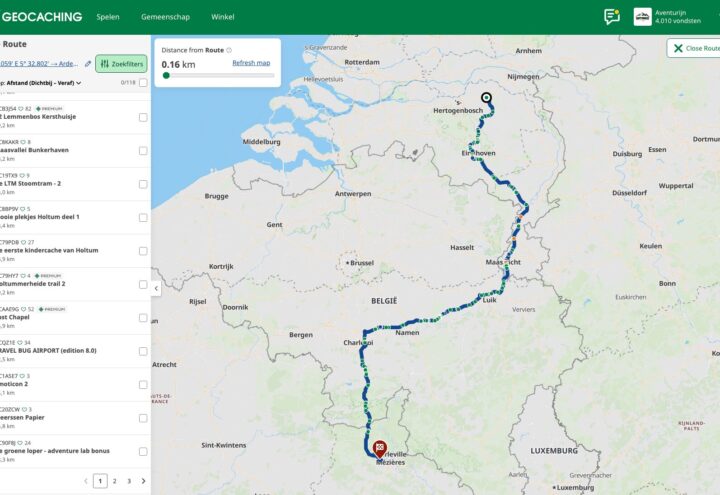
Task: Check TRAVEL BUG AIRPORT edition 8.0 box
Action: coord(143,351)
